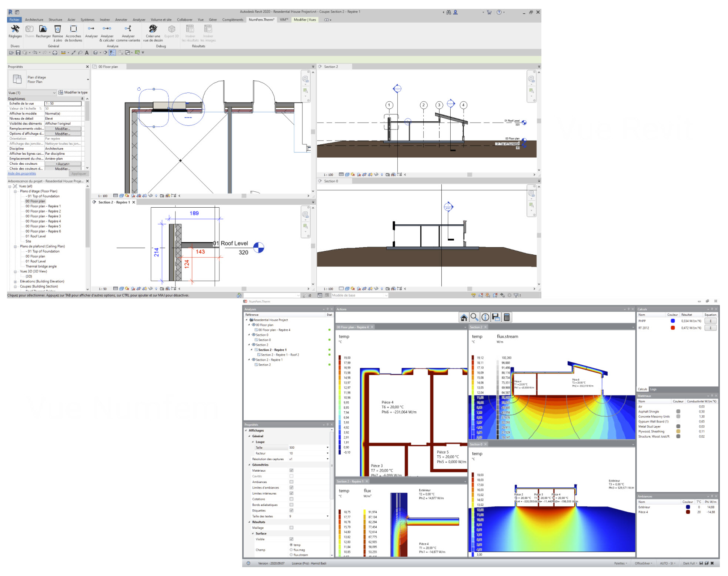Switch to the Section 2 view tab in Revit
The height and width of the screenshot is (576, 728).
click(x=331, y=67)
